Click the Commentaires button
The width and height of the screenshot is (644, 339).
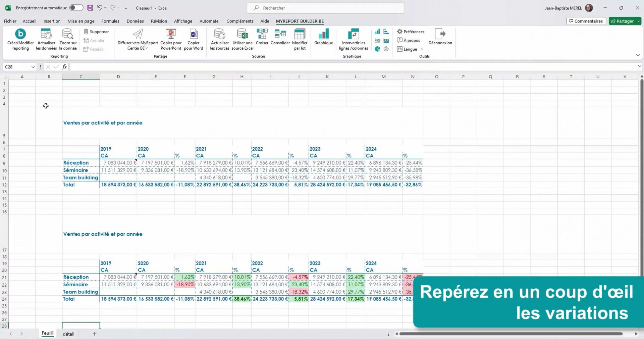586,21
